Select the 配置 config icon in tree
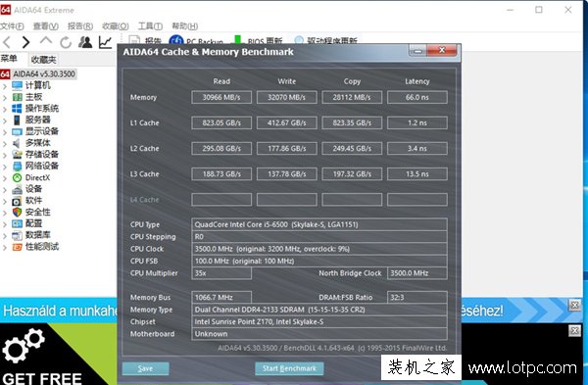The width and height of the screenshot is (588, 385). click(18, 223)
